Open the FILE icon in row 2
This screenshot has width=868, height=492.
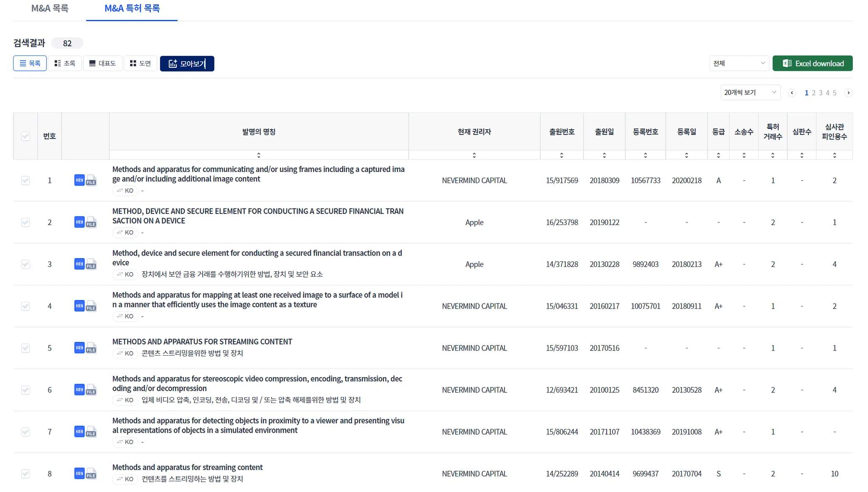coord(91,222)
